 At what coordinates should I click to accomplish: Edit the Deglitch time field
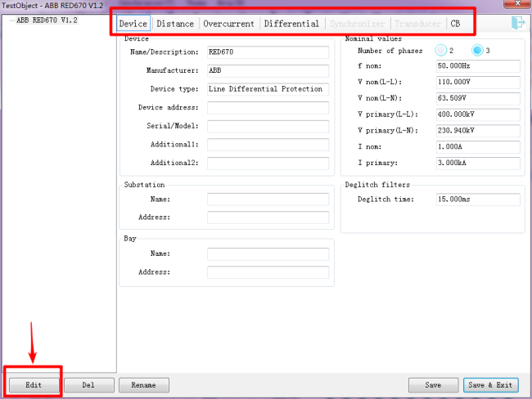click(x=479, y=199)
